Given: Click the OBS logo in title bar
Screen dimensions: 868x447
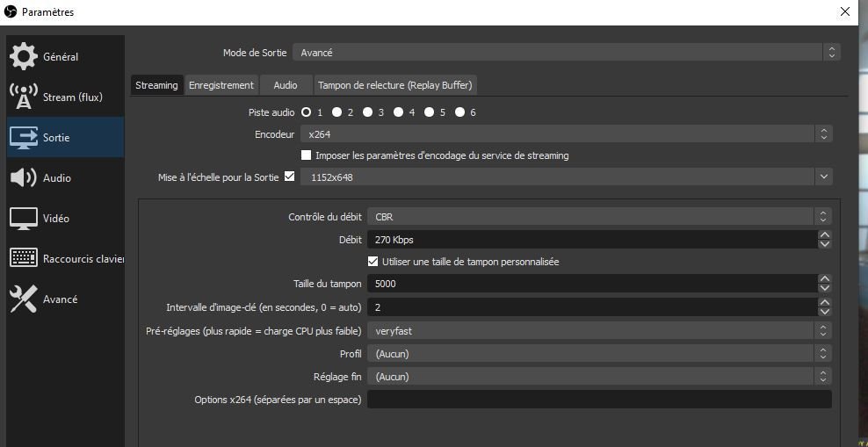Looking at the screenshot, I should [x=10, y=11].
